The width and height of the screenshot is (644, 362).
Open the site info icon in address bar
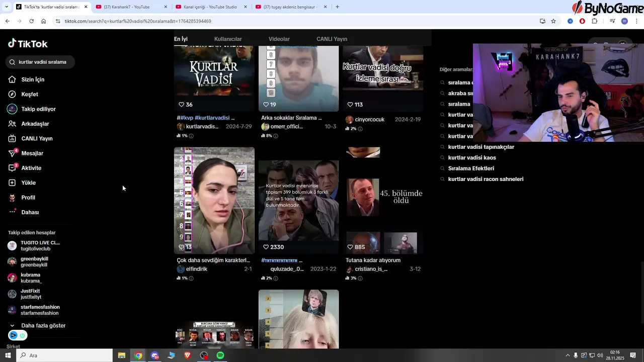tap(58, 21)
